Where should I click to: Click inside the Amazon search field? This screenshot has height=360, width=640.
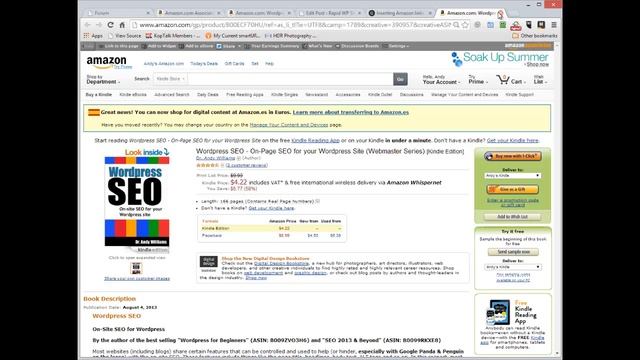click(290, 79)
